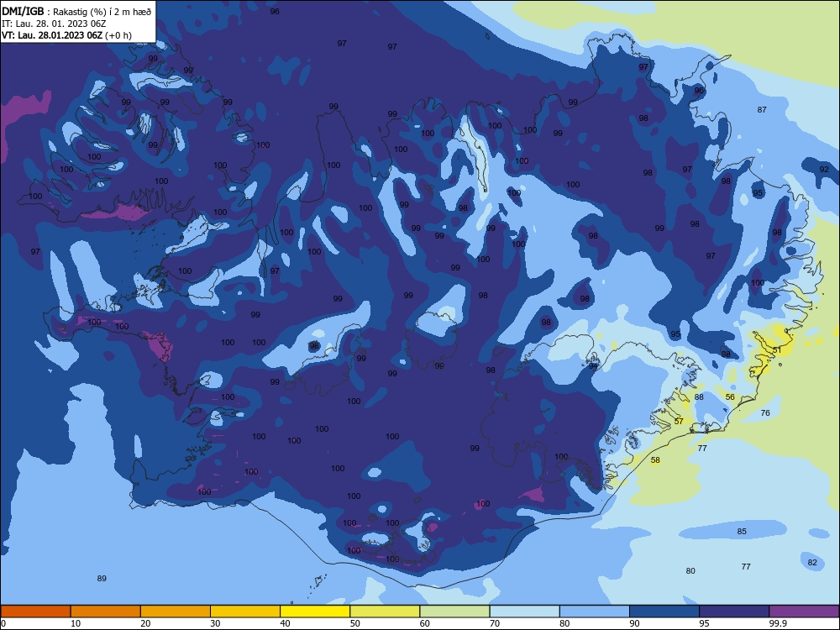The height and width of the screenshot is (630, 840).
Task: Select the light blue 80–90 legend swatch
Action: click(x=595, y=612)
